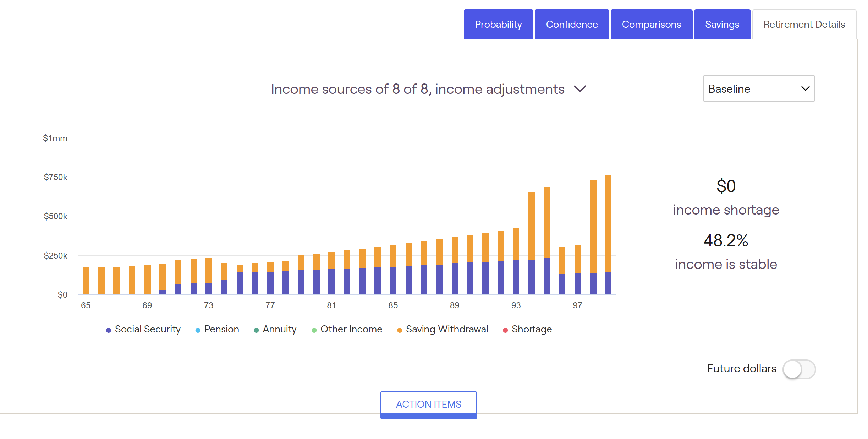Click the Other Income legend dot
This screenshot has height=439, width=868.
click(x=314, y=330)
